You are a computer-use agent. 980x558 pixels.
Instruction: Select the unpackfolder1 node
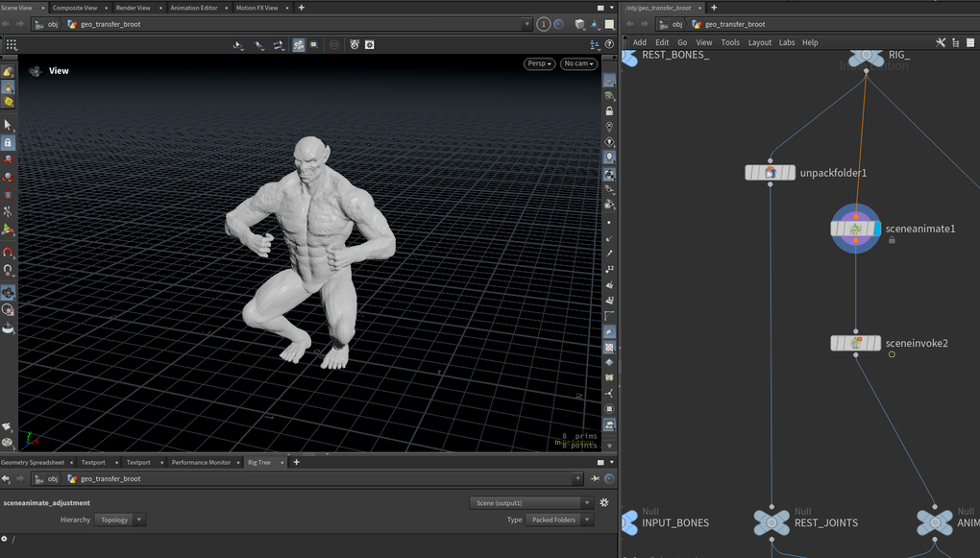(x=770, y=173)
